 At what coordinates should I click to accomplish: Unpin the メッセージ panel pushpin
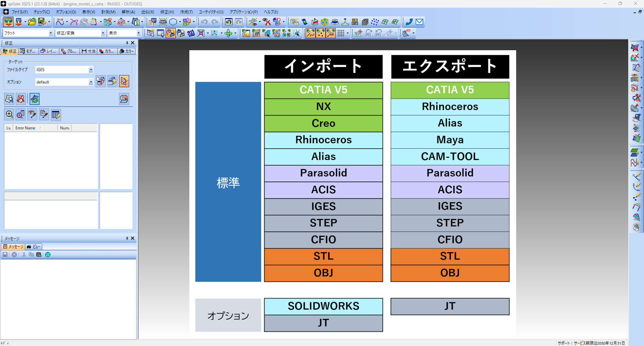pyautogui.click(x=127, y=238)
